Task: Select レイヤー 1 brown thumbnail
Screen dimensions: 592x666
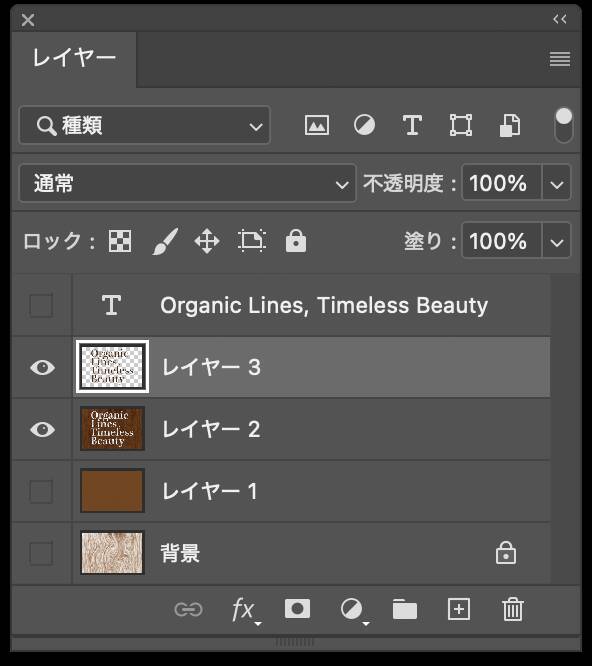Action: [x=113, y=491]
